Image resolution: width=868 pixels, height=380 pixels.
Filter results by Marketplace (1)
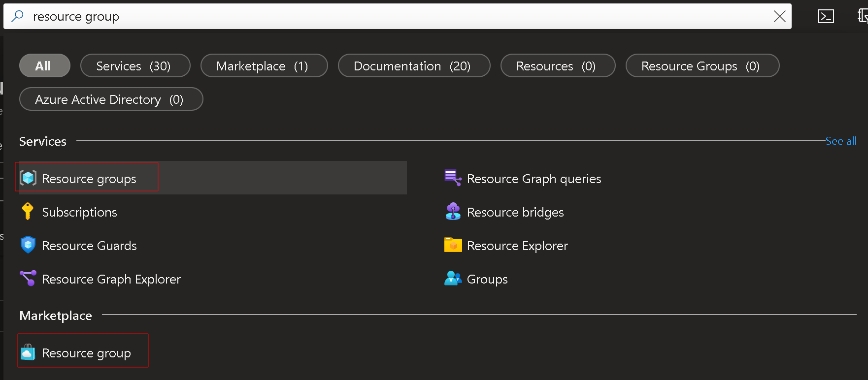264,65
